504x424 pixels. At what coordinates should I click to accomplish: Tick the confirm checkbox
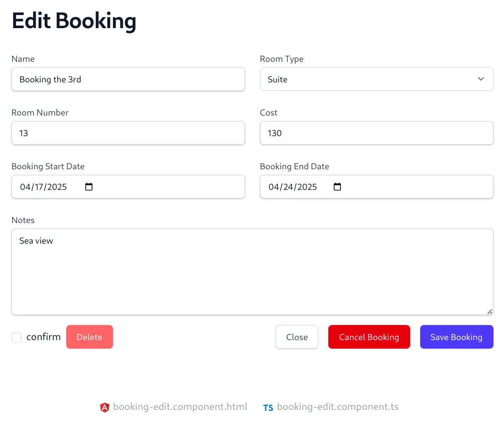pos(17,338)
